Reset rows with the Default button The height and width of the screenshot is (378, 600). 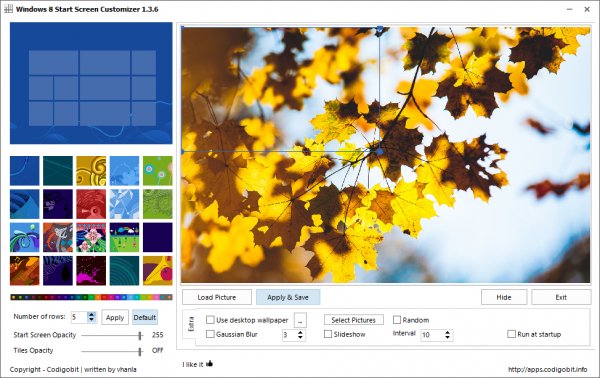click(x=145, y=318)
